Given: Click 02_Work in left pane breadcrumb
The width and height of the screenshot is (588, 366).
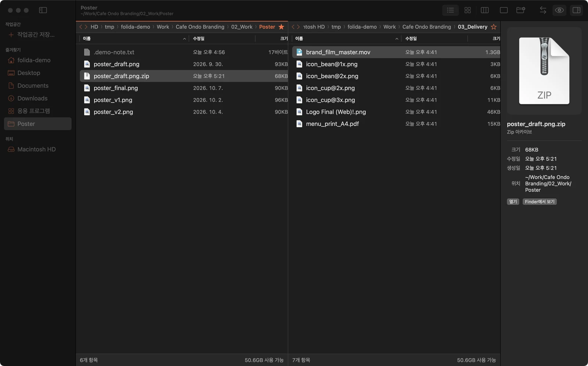Looking at the screenshot, I should coord(242,27).
